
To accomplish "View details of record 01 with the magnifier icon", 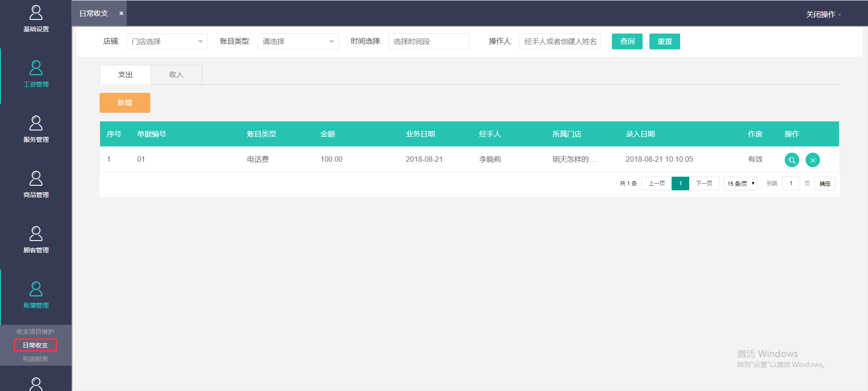I will coord(792,160).
